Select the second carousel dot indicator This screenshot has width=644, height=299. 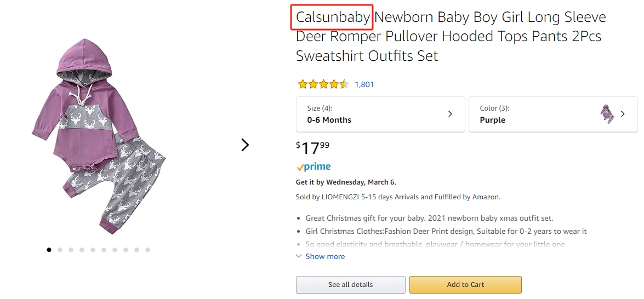click(60, 249)
